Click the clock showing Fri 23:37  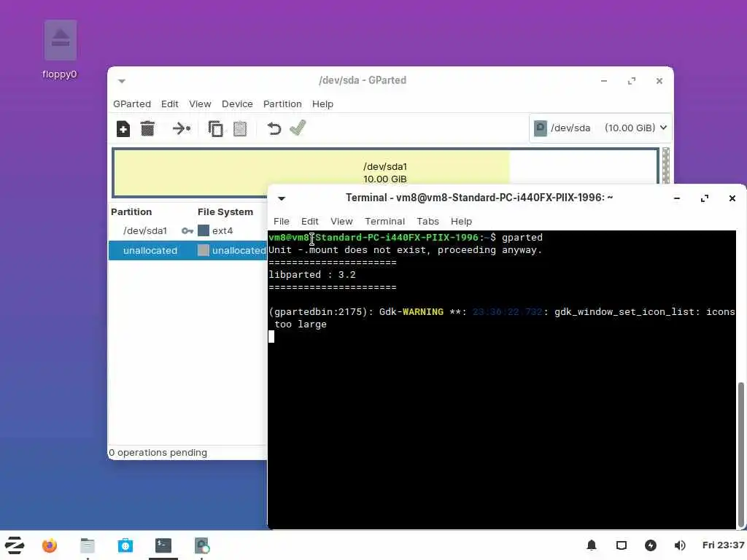point(723,545)
